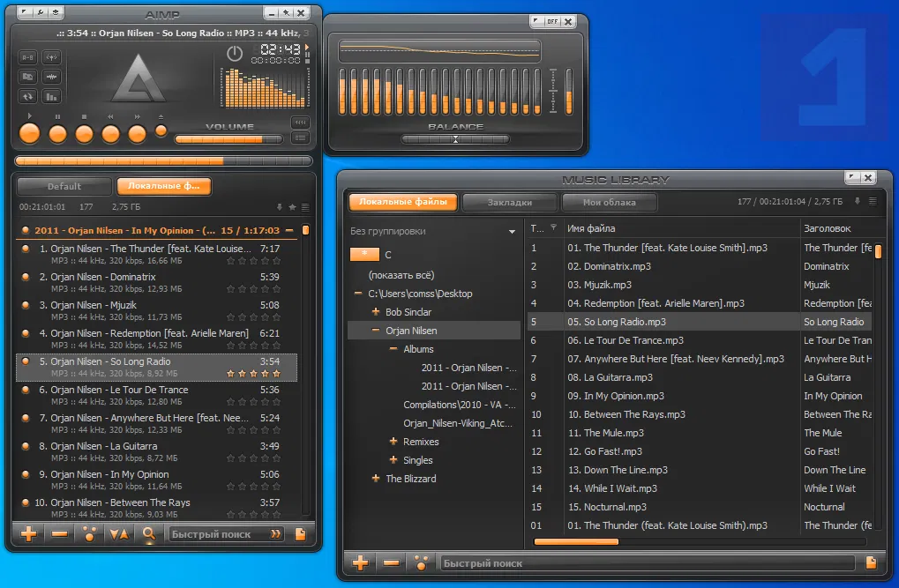
Task: Click the star icon in playlist header
Action: (292, 207)
